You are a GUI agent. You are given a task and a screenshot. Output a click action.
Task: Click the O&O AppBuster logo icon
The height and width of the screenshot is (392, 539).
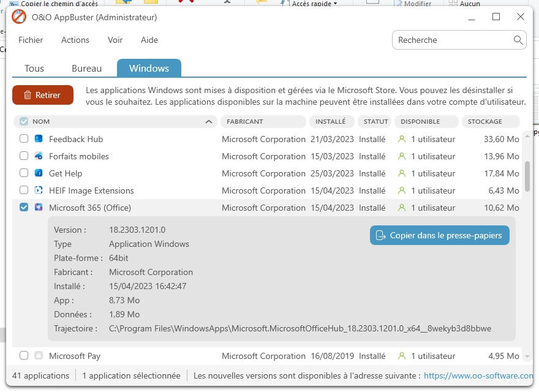[19, 17]
